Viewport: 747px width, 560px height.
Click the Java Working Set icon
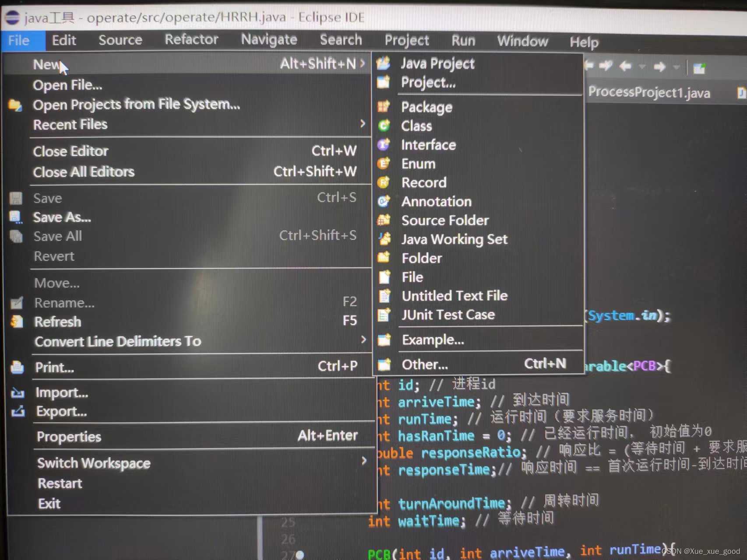(384, 239)
